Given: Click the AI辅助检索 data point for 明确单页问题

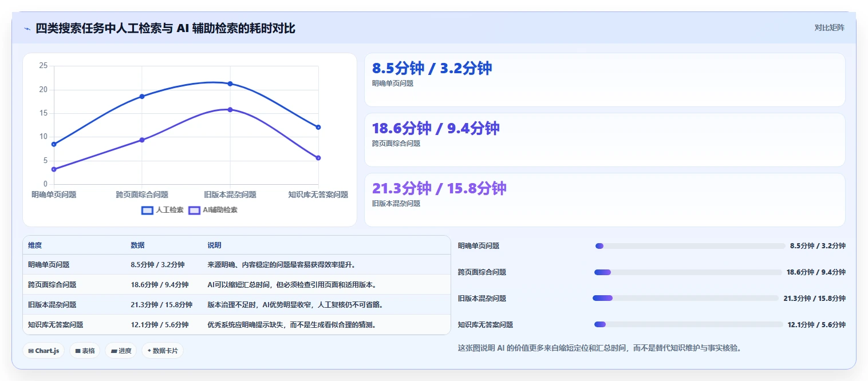Looking at the screenshot, I should (54, 169).
